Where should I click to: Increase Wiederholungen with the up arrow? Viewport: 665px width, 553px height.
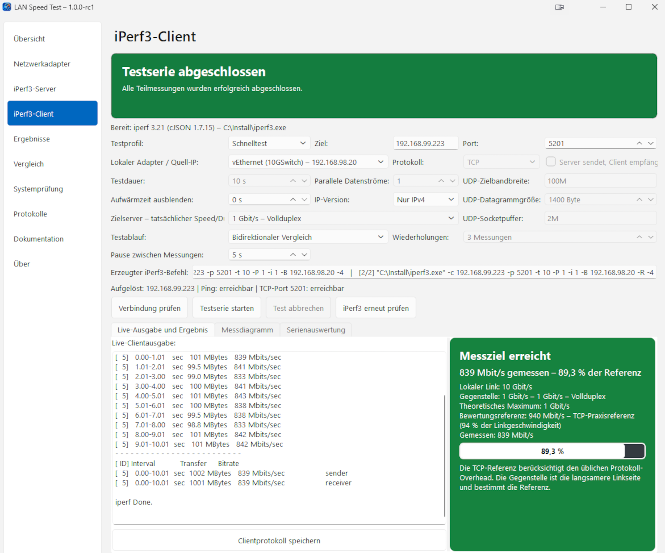tap(639, 237)
